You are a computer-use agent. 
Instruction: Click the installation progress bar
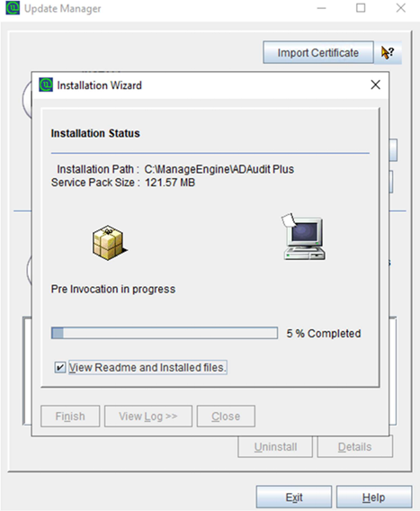click(x=165, y=333)
